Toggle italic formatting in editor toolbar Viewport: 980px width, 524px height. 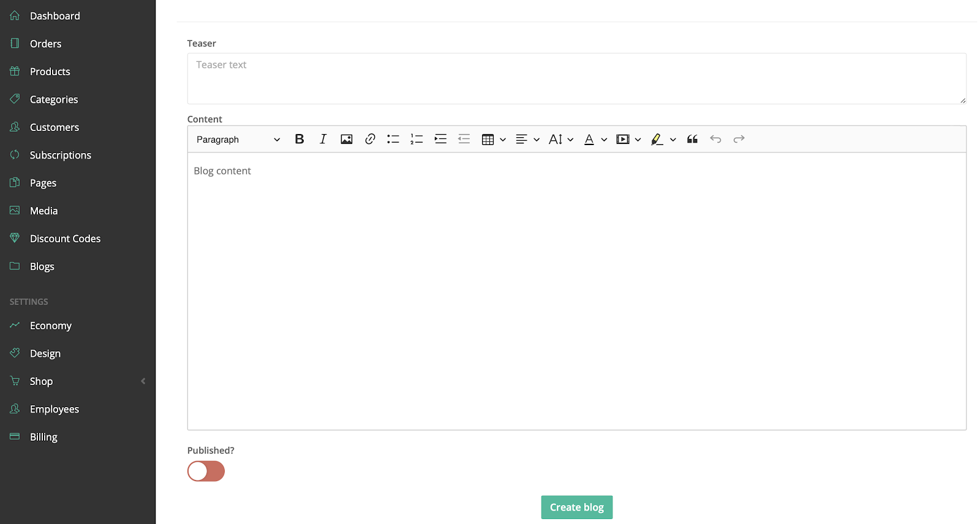(323, 139)
